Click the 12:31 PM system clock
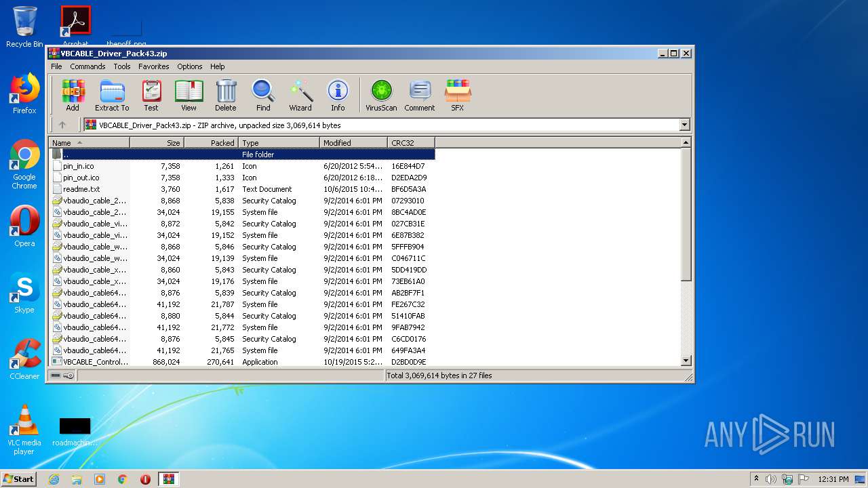The height and width of the screenshot is (488, 868). pyautogui.click(x=833, y=479)
